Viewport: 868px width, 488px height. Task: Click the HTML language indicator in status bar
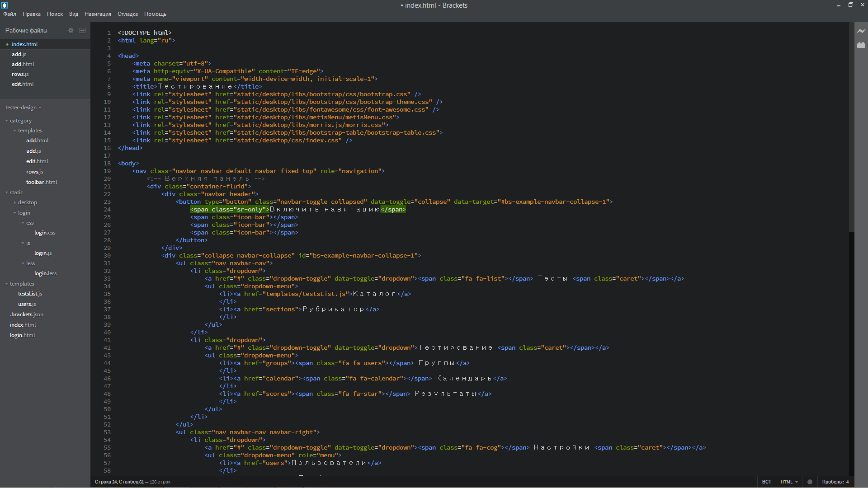click(x=788, y=481)
